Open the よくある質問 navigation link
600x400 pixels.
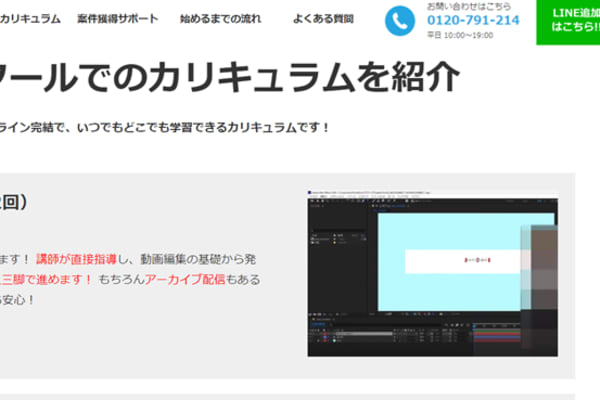(321, 19)
